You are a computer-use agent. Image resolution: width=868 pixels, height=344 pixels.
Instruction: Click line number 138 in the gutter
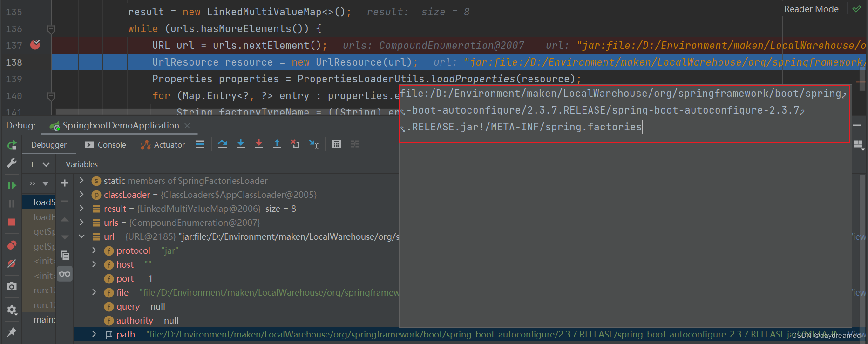pyautogui.click(x=14, y=62)
